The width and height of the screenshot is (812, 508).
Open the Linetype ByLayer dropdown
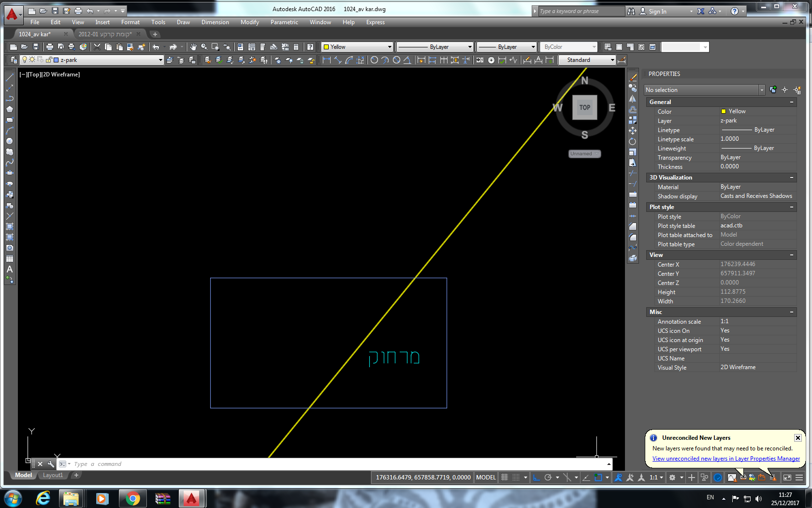(x=470, y=47)
